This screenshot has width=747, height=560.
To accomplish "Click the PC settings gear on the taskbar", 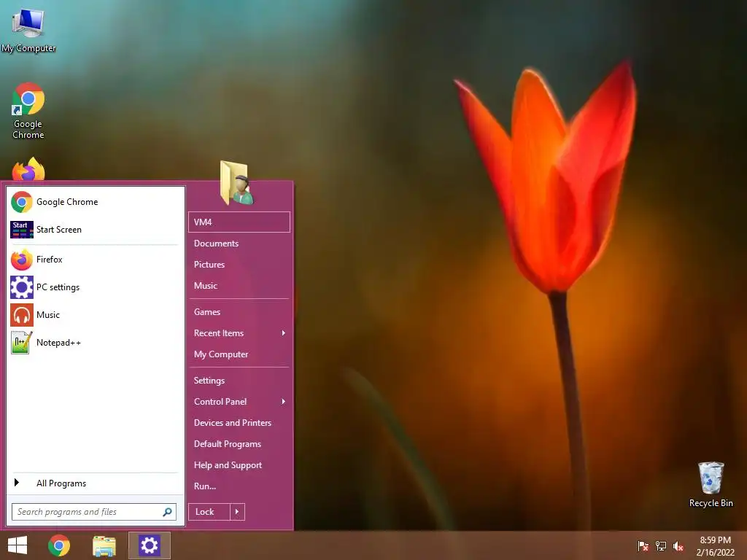I will 149,545.
